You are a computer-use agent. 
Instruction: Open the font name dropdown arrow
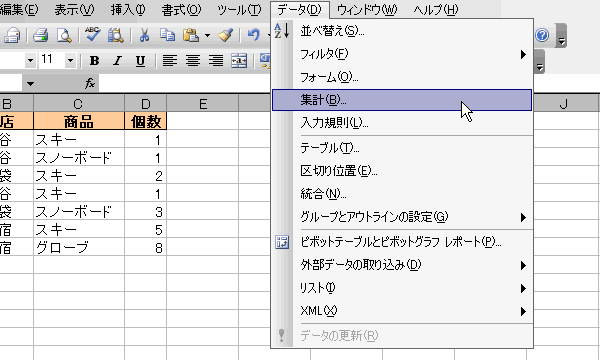coord(30,60)
